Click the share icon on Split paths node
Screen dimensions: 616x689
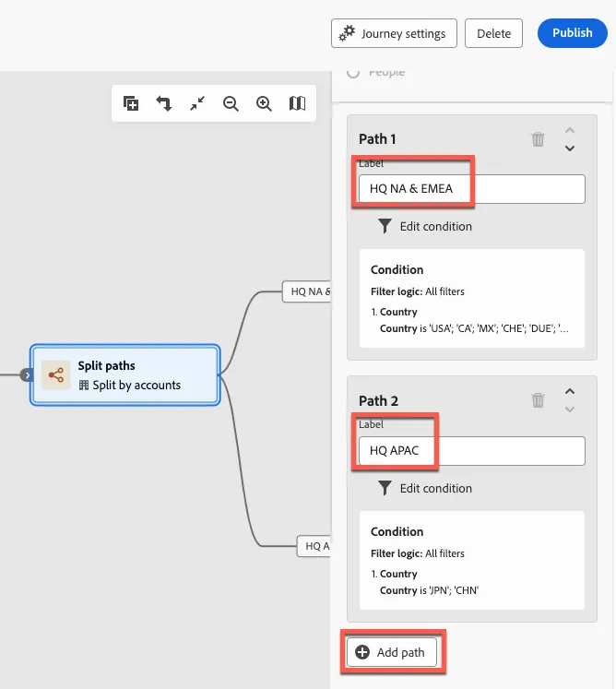click(56, 374)
